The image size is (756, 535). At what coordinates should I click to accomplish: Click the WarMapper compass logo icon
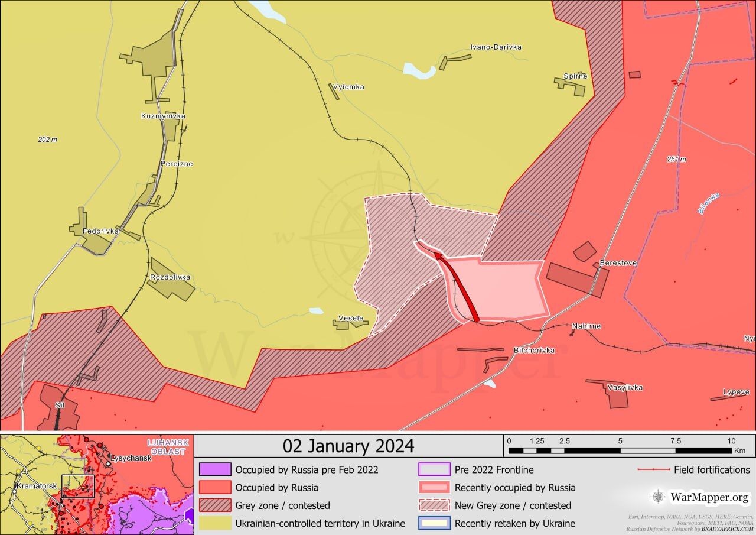click(658, 497)
